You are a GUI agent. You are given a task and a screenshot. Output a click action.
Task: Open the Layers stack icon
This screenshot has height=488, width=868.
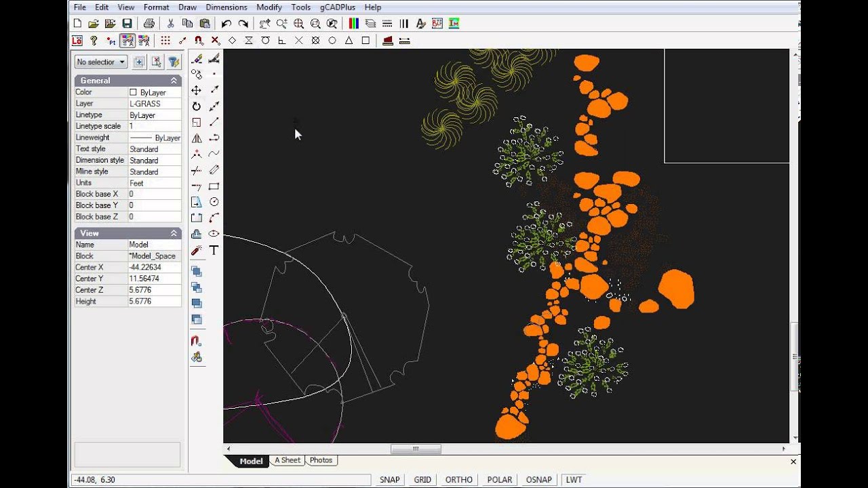point(370,24)
